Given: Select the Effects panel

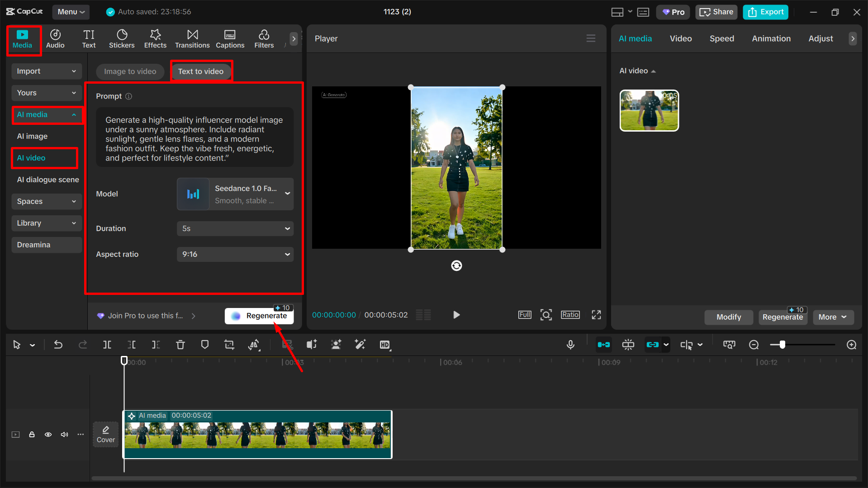Looking at the screenshot, I should pos(155,38).
